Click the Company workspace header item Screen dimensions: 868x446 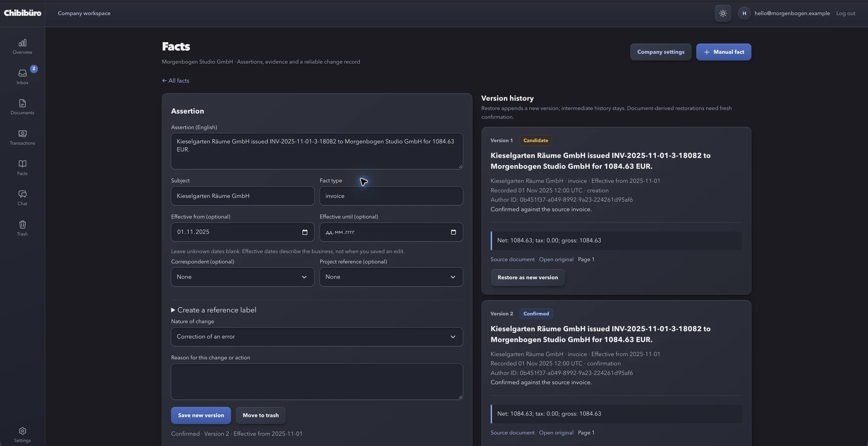(84, 14)
